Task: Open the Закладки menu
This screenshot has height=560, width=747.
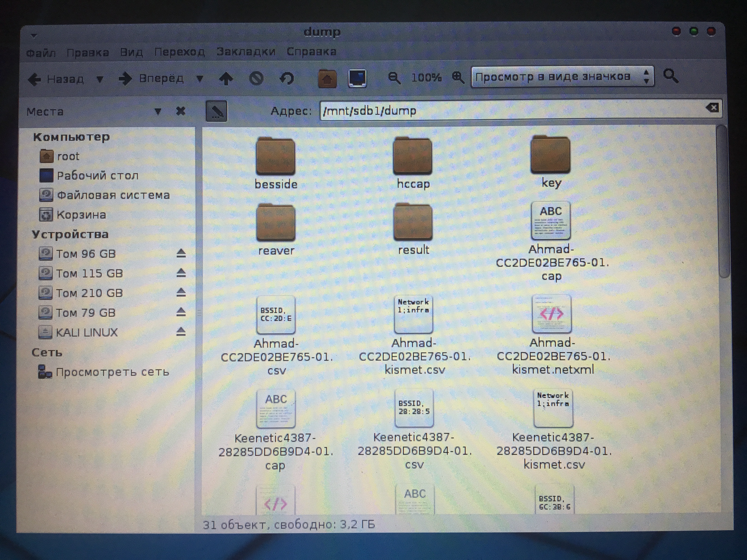Action: (246, 52)
